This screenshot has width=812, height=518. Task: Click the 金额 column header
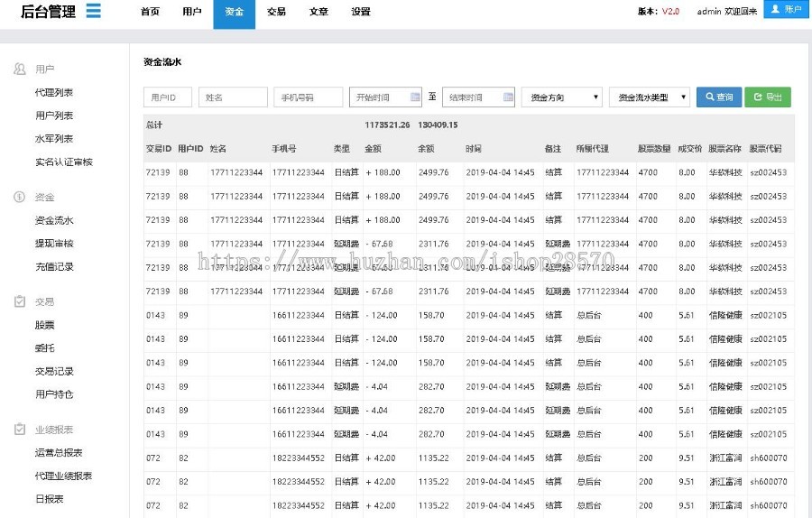(x=373, y=149)
